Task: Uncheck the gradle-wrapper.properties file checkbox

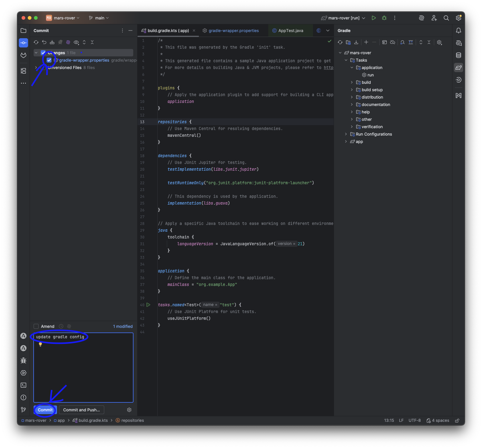Action: 49,60
